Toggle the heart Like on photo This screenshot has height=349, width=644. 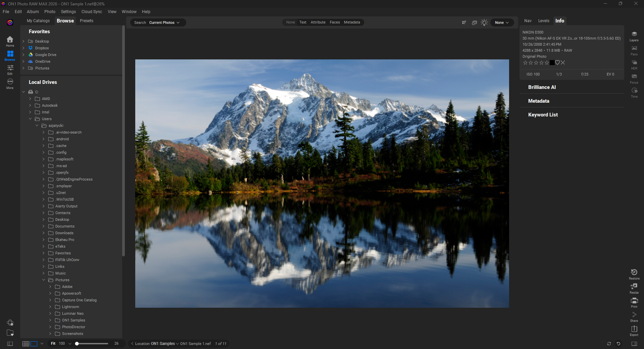557,63
